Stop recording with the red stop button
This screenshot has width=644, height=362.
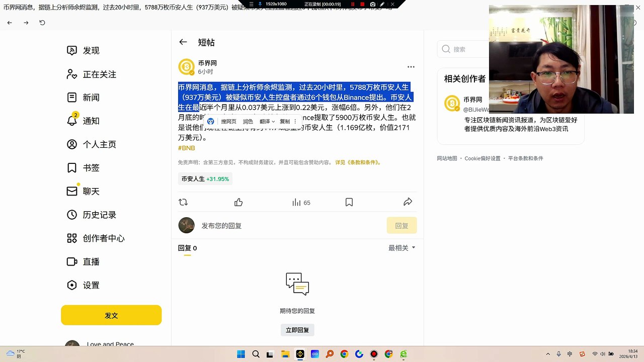(x=362, y=4)
